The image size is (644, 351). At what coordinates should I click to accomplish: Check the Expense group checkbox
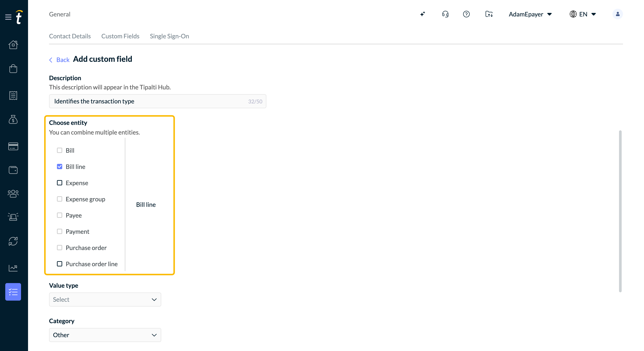(x=60, y=199)
